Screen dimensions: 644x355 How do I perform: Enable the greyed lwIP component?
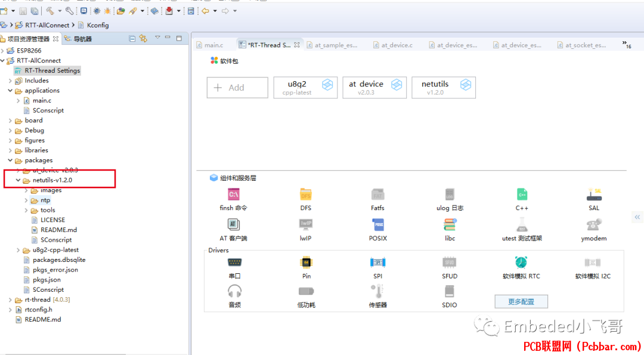305,224
